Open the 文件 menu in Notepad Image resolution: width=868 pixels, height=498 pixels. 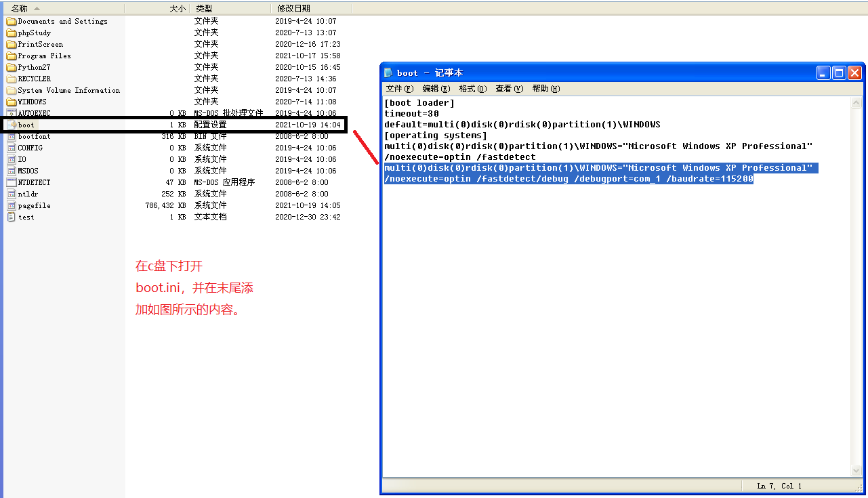coord(398,88)
